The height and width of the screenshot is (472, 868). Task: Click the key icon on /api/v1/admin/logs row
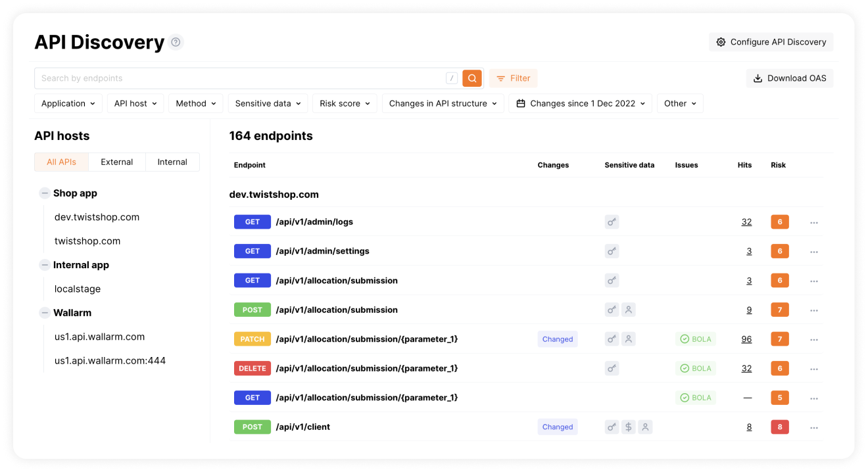pyautogui.click(x=612, y=222)
